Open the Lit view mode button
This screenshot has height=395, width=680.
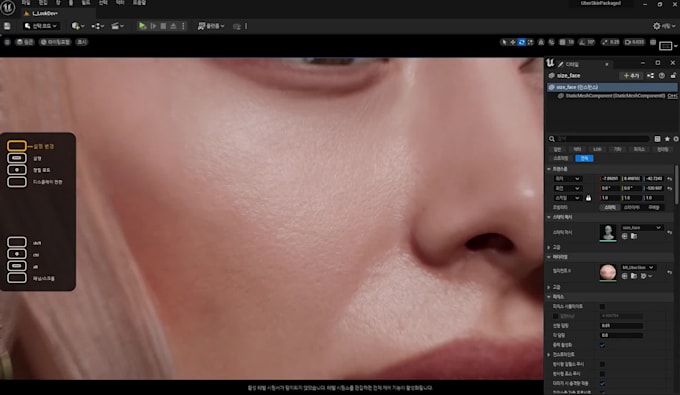click(x=55, y=42)
